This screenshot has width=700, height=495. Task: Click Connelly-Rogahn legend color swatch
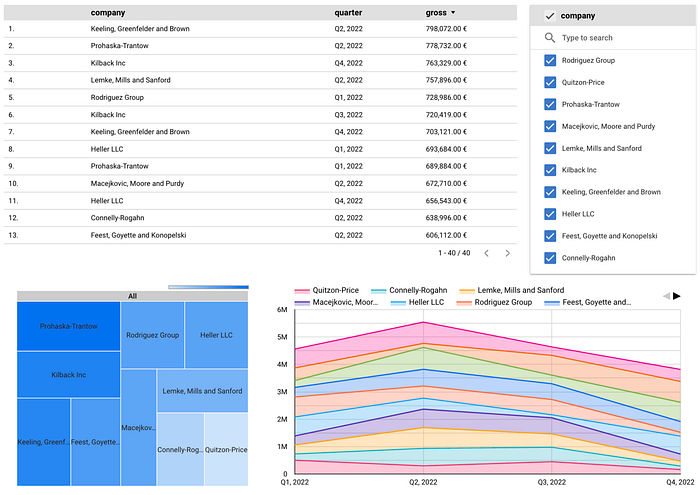[x=379, y=291]
